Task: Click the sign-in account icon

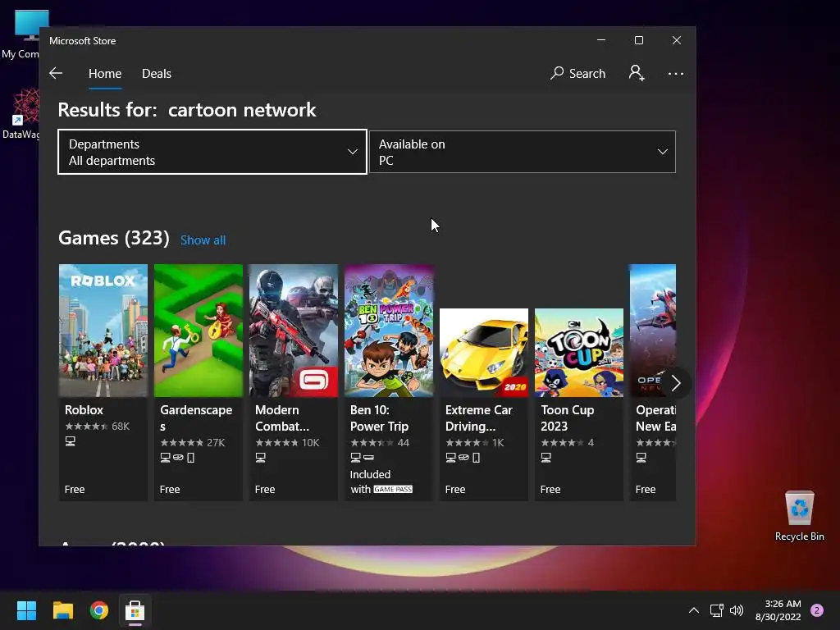Action: click(x=637, y=73)
